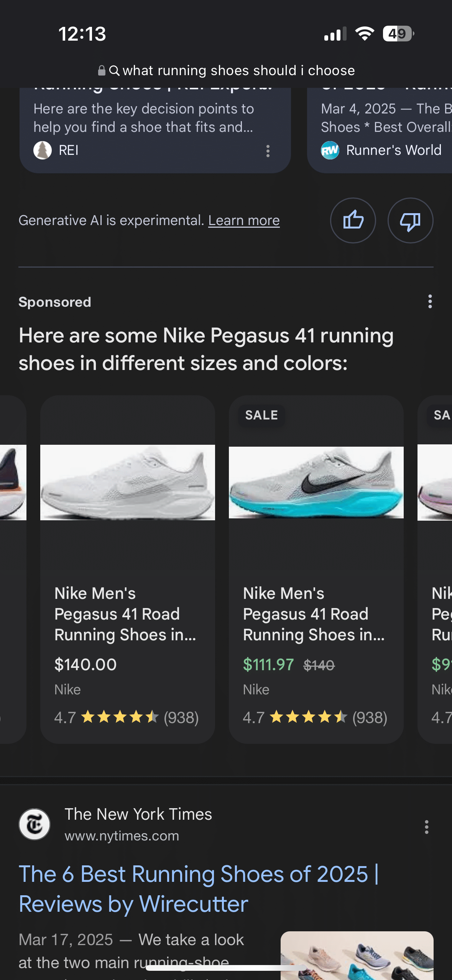Tap the thumbs up feedback button
This screenshot has height=980, width=452.
pos(353,220)
